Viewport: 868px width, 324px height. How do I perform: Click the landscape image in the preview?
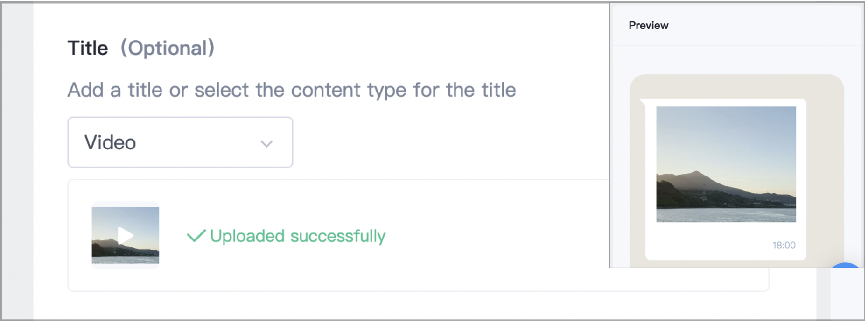point(726,164)
